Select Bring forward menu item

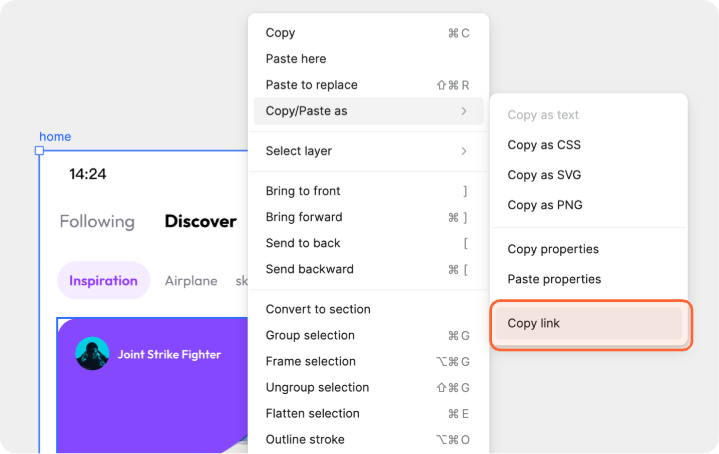pyautogui.click(x=304, y=217)
